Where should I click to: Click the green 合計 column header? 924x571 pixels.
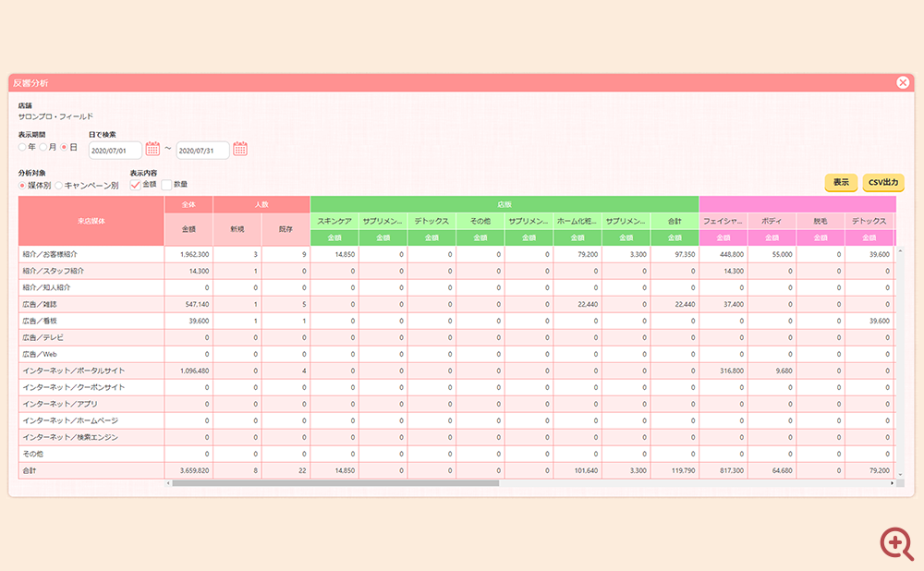pyautogui.click(x=675, y=221)
